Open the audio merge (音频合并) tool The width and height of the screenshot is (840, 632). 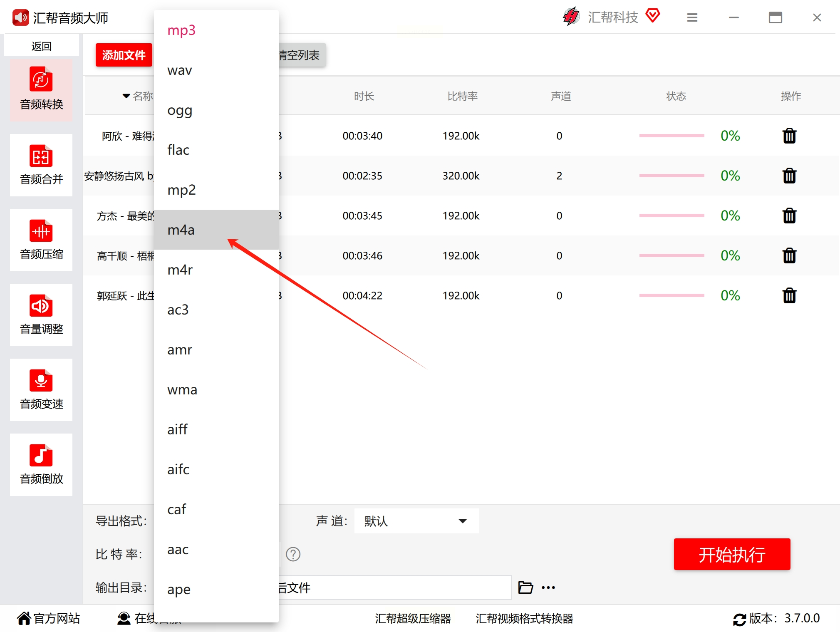click(41, 165)
